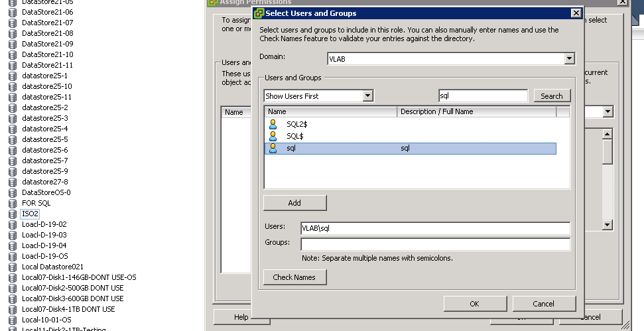
Task: Select the Loacl-D-19-04 entry
Action: pos(44,245)
